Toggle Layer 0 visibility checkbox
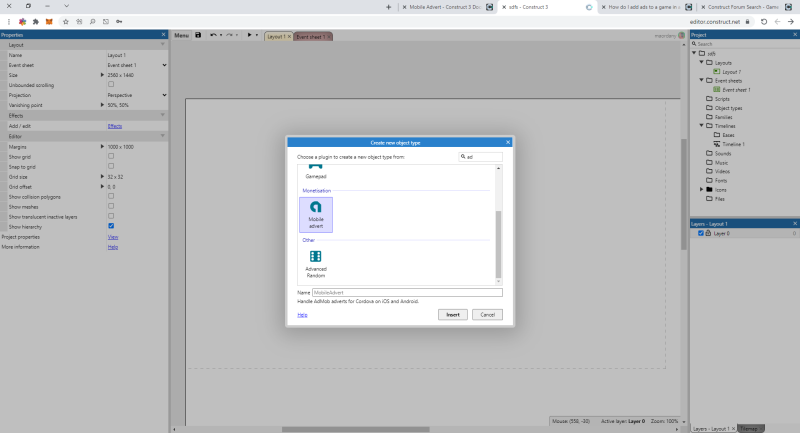Viewport: 800px width, 433px height. [701, 233]
